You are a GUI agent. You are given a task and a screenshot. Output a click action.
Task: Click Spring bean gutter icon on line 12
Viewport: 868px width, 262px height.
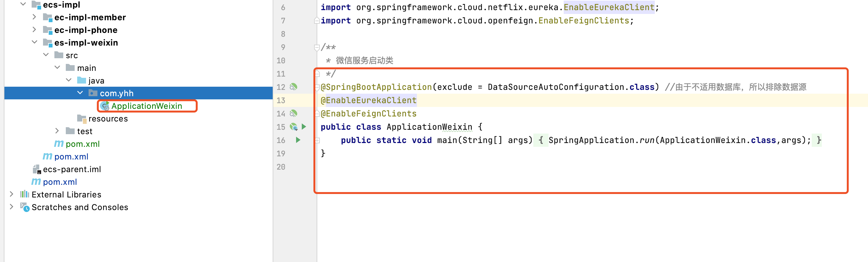pyautogui.click(x=294, y=87)
